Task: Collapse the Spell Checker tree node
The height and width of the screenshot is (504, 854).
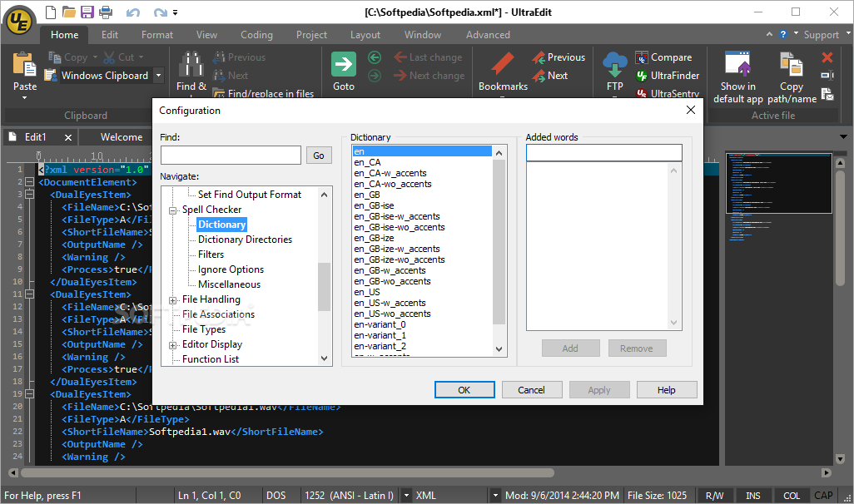Action: click(x=172, y=210)
